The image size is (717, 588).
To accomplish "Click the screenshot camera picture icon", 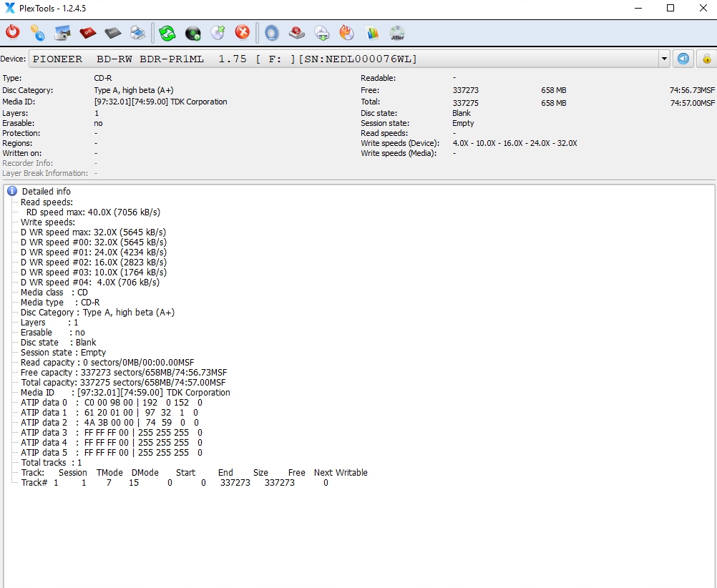I will pos(62,32).
